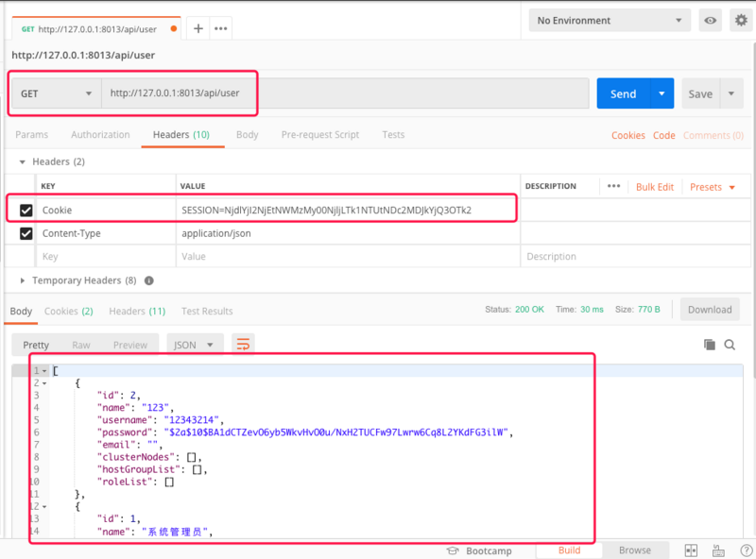Add a new request tab with plus

[x=198, y=28]
